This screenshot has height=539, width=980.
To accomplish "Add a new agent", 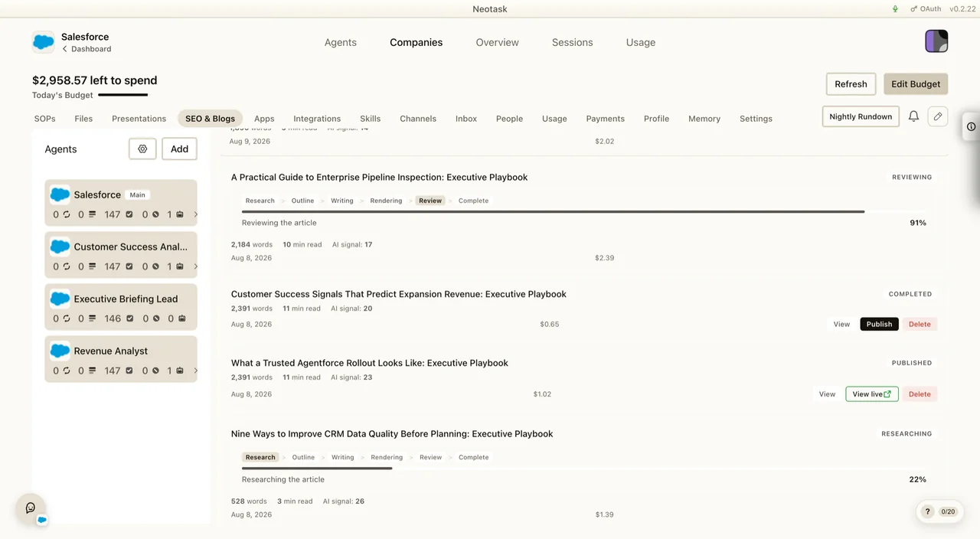I will [179, 149].
